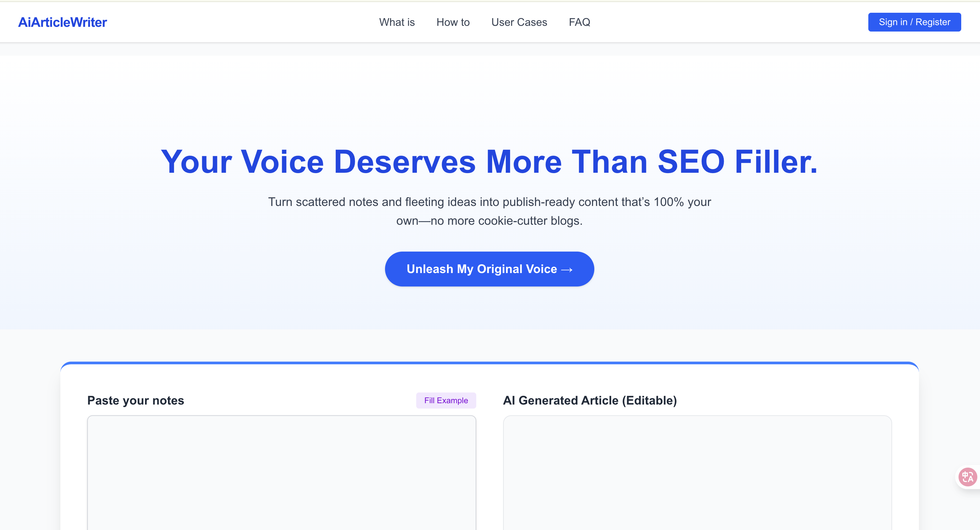Click into the AI Generated Article editor

click(x=697, y=472)
